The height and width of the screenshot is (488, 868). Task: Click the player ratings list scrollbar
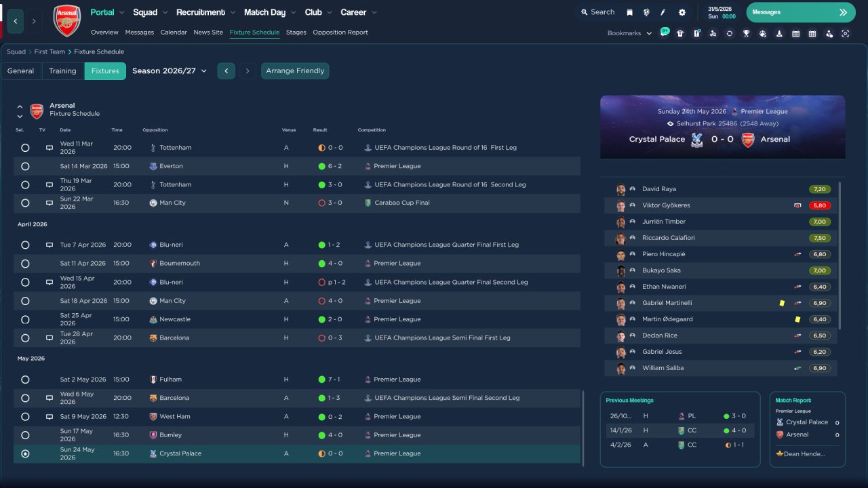840,256
